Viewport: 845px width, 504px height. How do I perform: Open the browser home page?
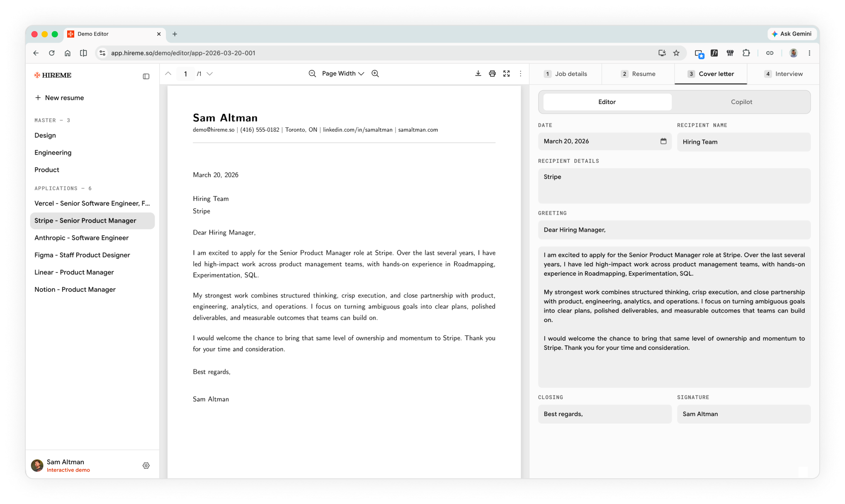(x=68, y=53)
